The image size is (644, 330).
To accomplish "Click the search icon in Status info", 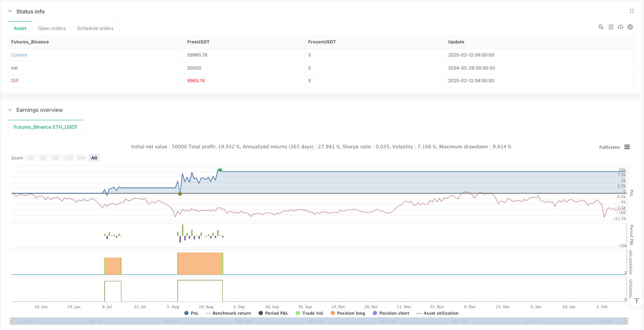I will (601, 27).
